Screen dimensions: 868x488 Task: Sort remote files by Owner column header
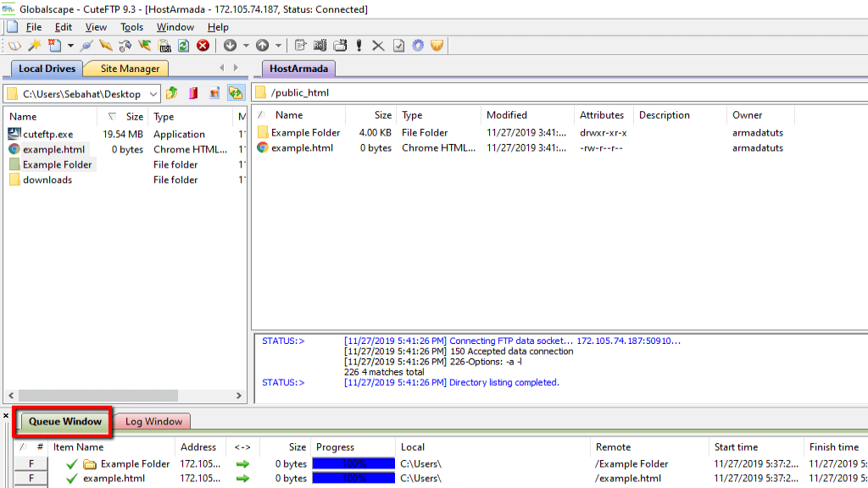click(760, 115)
